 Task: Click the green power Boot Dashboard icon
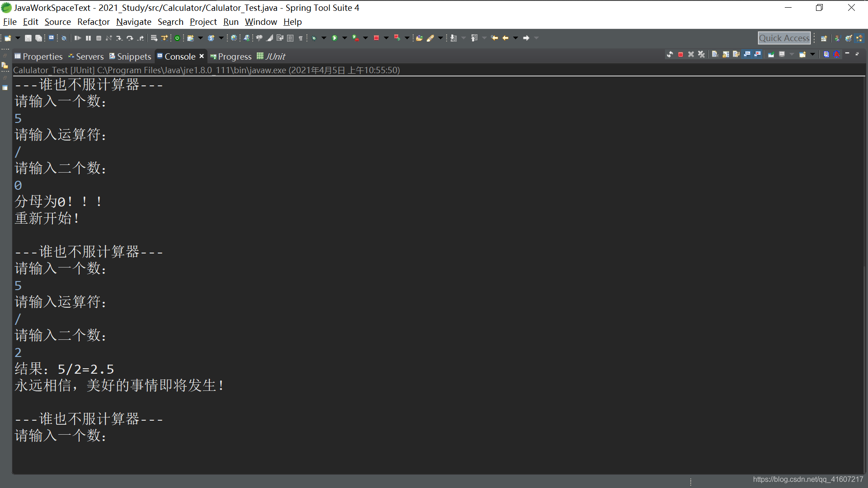click(x=177, y=38)
